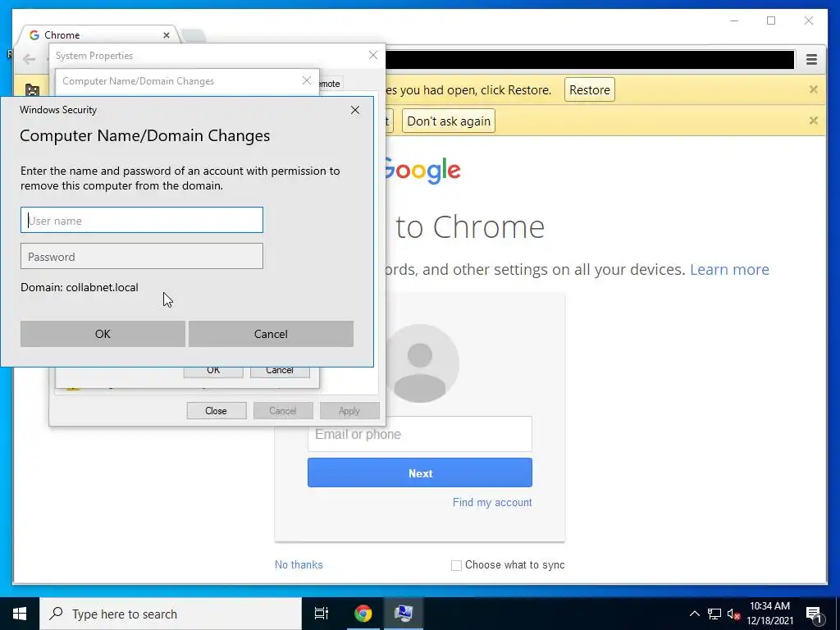Open the Action Center notifications icon
The image size is (840, 630).
pos(815,614)
